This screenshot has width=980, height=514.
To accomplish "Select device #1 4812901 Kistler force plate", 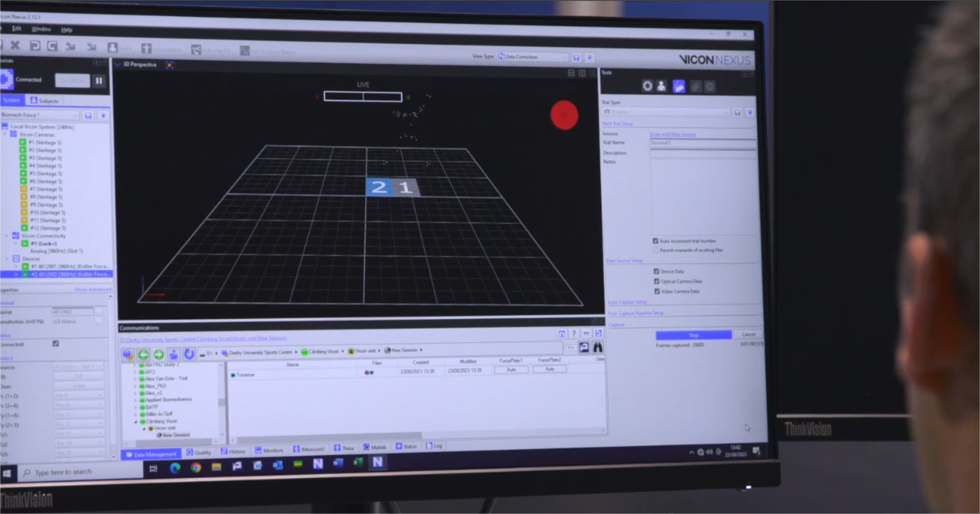I will (67, 266).
